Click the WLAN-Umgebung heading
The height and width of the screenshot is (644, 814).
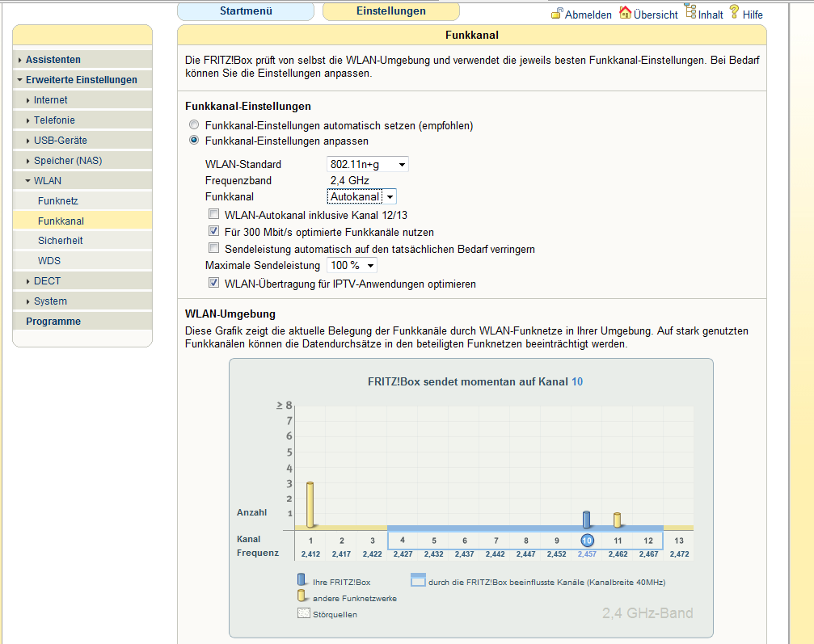click(x=230, y=314)
